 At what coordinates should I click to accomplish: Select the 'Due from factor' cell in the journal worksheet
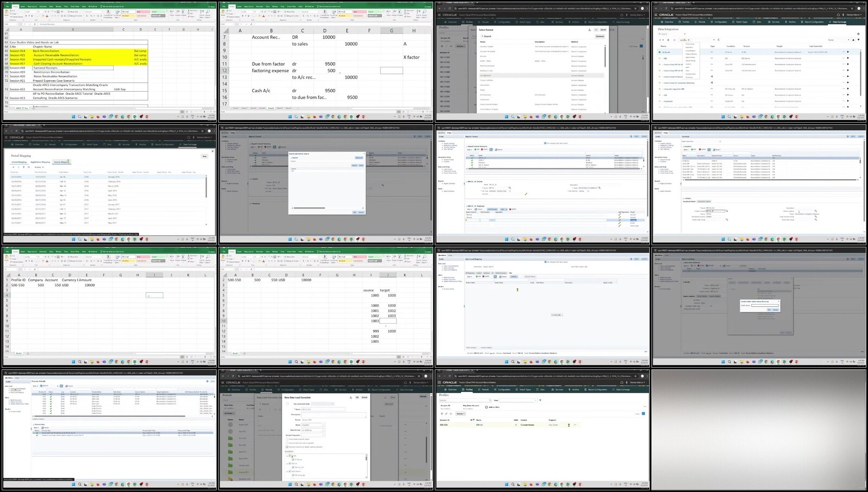268,64
